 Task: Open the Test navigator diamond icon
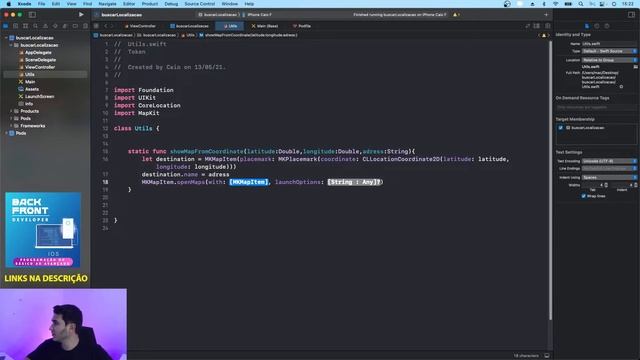click(55, 26)
